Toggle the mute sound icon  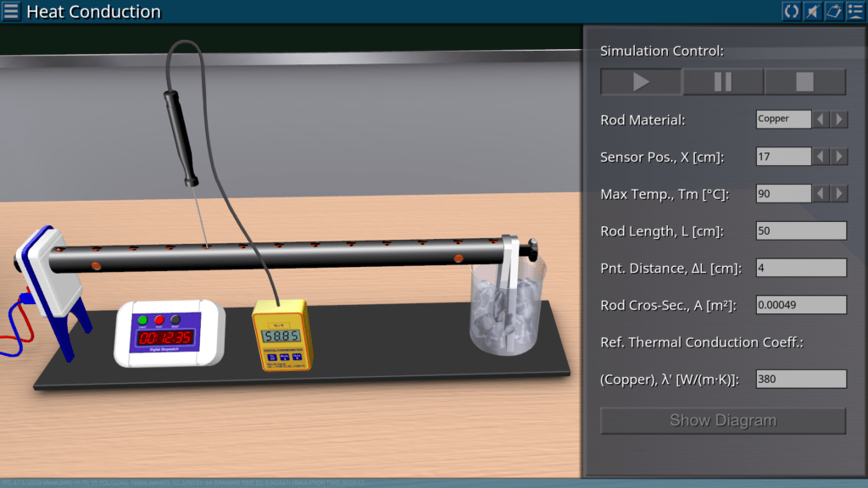pos(812,11)
